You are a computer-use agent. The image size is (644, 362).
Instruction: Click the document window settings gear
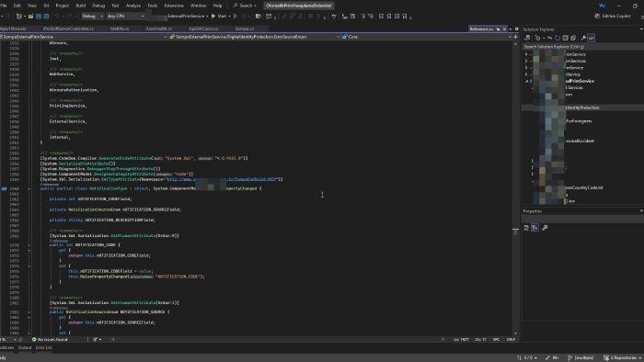pyautogui.click(x=517, y=29)
